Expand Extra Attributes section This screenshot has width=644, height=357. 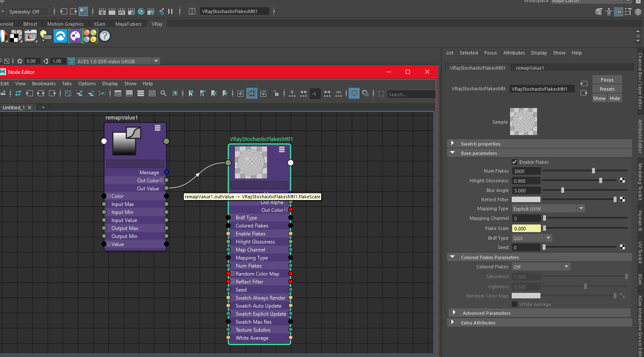click(x=453, y=322)
